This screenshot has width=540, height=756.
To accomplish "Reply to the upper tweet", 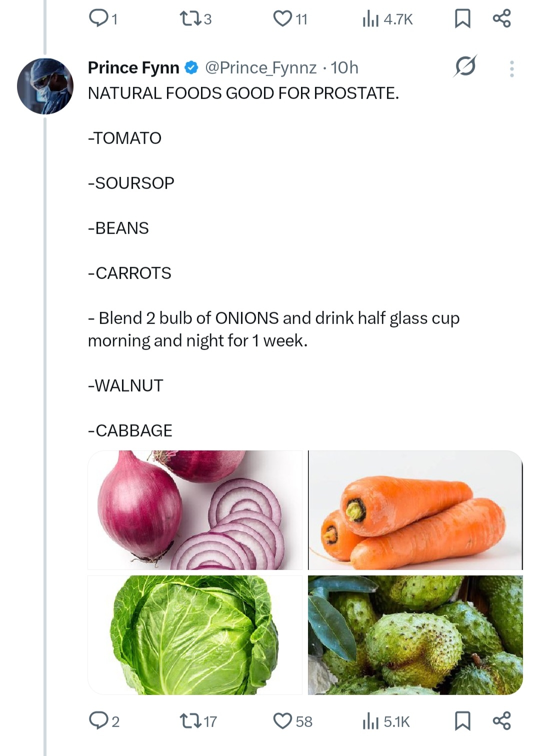I will [x=98, y=18].
